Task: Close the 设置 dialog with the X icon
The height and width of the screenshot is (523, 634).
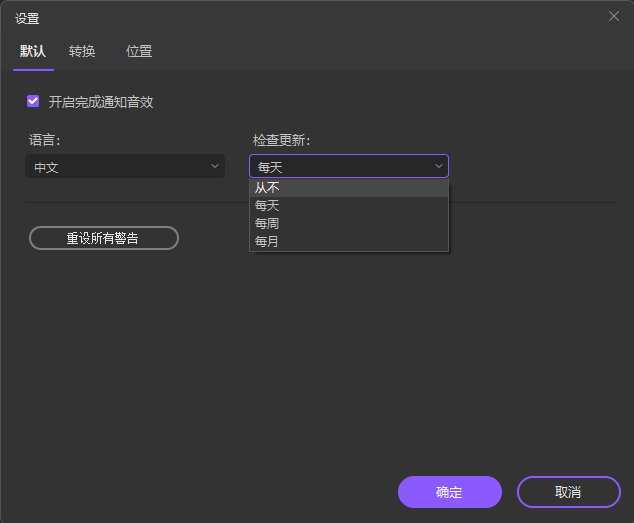Action: pyautogui.click(x=614, y=15)
